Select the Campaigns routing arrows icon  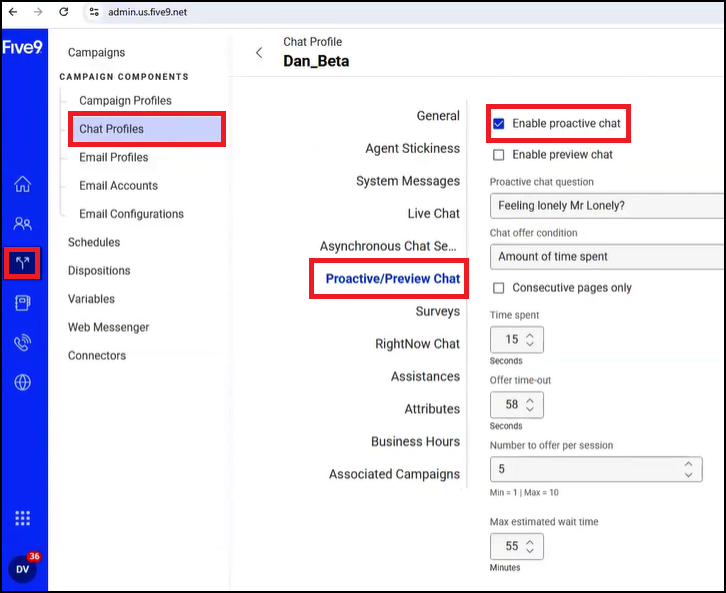click(22, 263)
